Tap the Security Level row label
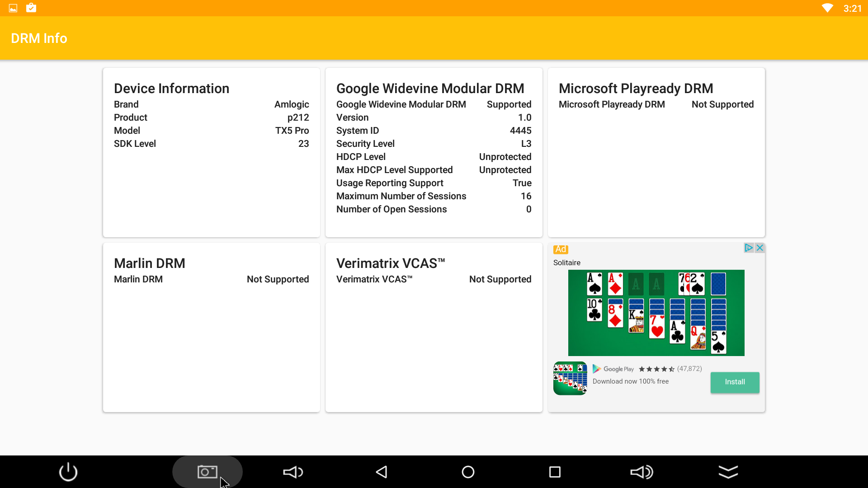Viewport: 868px width, 488px height. pyautogui.click(x=365, y=144)
